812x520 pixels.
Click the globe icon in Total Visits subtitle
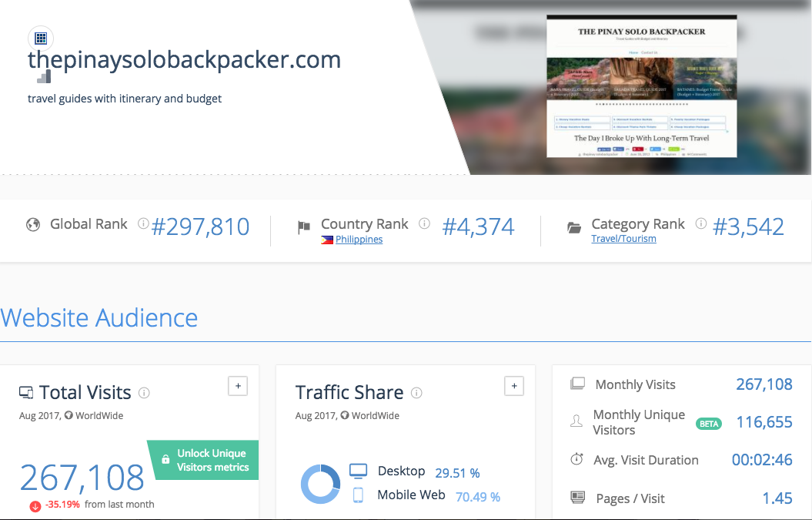69,415
